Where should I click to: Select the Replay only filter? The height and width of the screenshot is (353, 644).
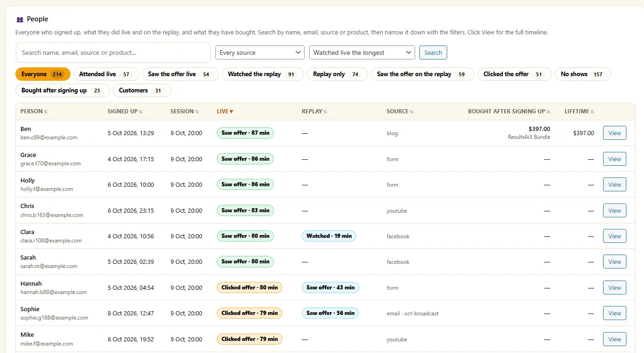coord(338,74)
